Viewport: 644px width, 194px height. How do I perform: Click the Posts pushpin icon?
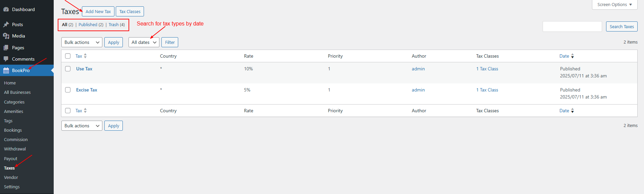pos(6,24)
